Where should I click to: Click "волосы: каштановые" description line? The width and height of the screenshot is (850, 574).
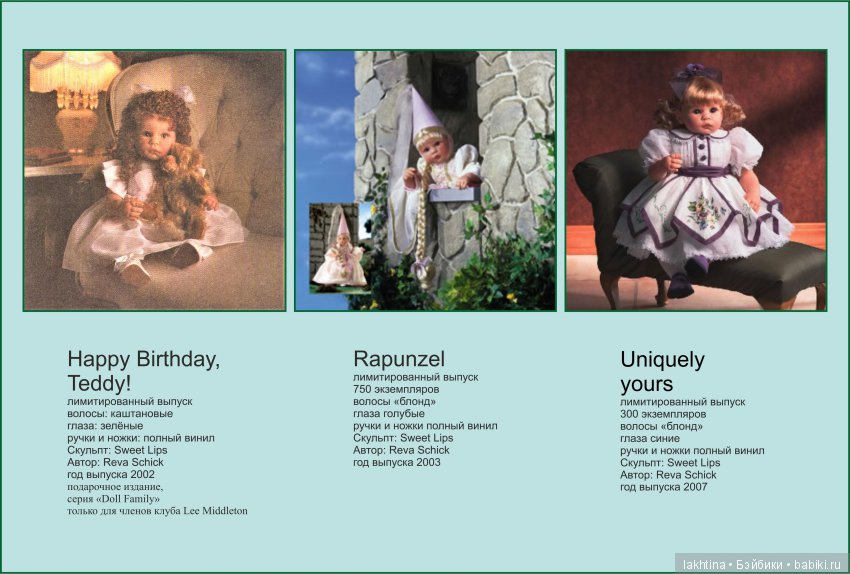click(x=120, y=414)
